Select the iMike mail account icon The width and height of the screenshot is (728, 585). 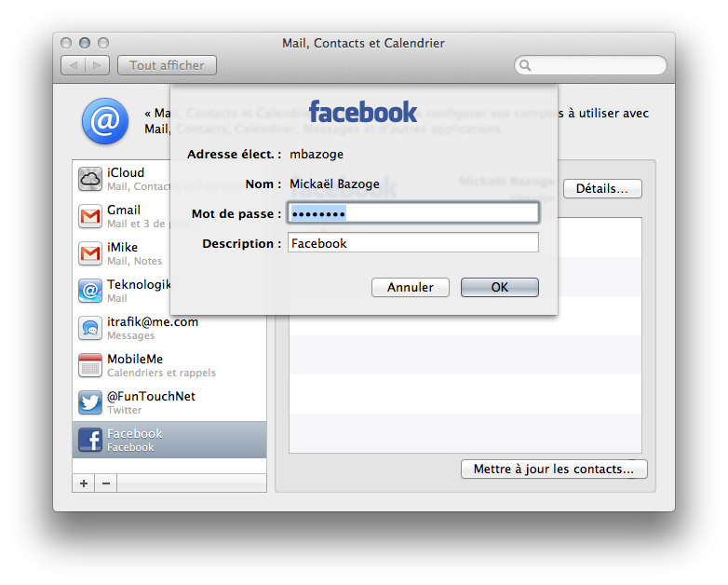90,253
